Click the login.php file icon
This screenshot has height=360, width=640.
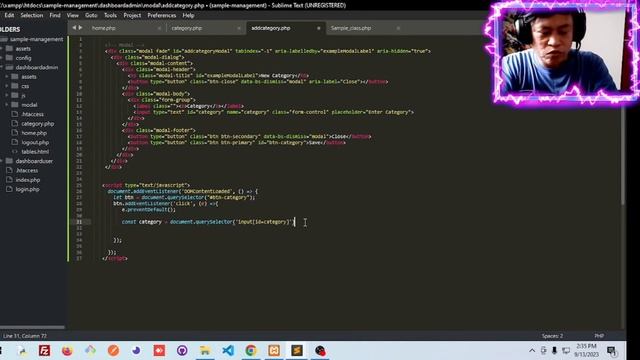tap(9, 189)
